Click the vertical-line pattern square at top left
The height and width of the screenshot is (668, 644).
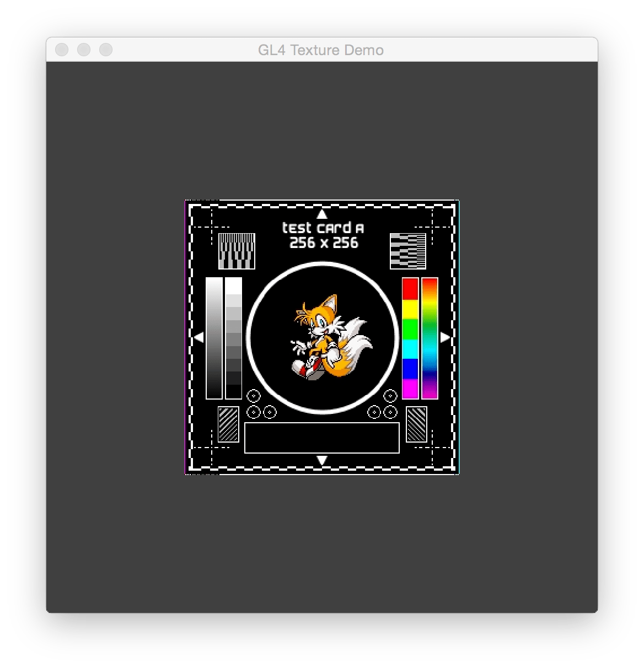[237, 251]
